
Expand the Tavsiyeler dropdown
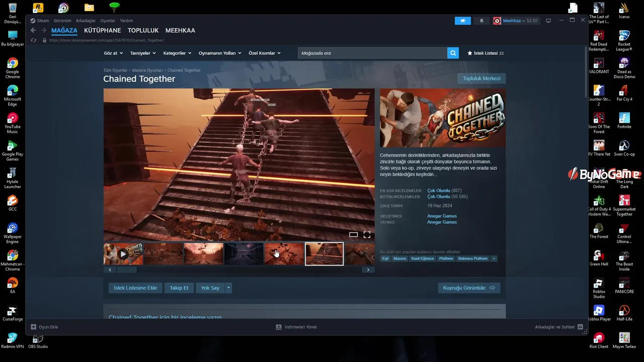143,53
